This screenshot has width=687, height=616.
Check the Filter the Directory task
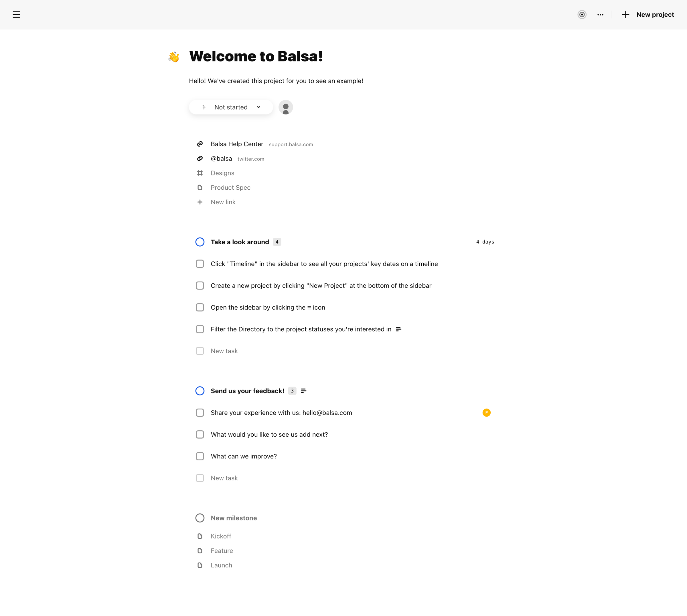(200, 329)
